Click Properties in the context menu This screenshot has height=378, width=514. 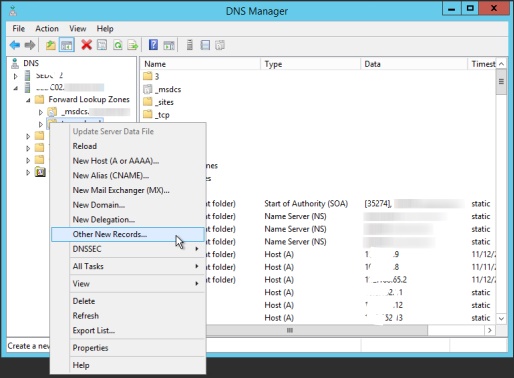tap(90, 348)
